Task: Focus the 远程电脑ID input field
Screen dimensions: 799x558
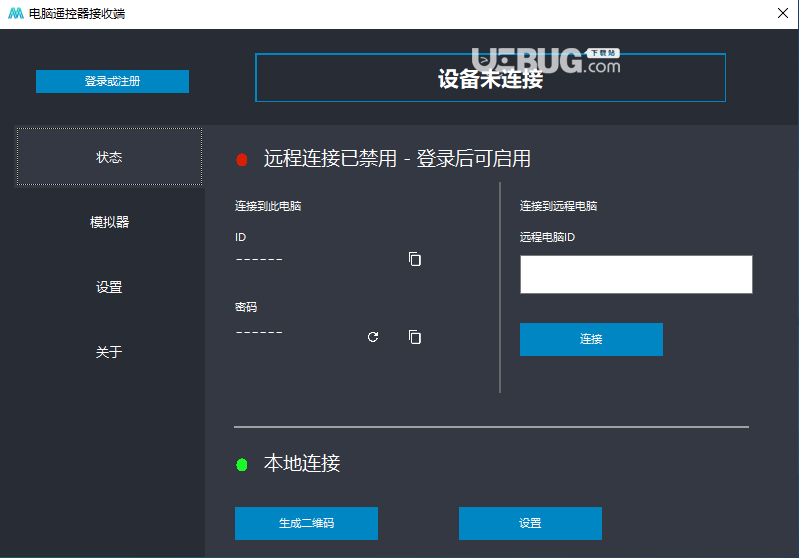Action: [x=636, y=275]
